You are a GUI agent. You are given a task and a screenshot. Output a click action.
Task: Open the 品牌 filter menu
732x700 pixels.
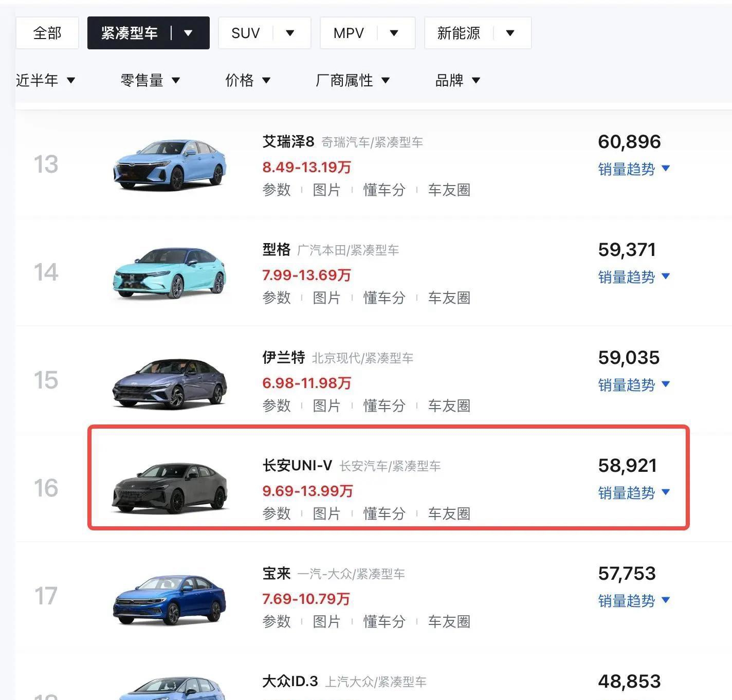tap(457, 80)
